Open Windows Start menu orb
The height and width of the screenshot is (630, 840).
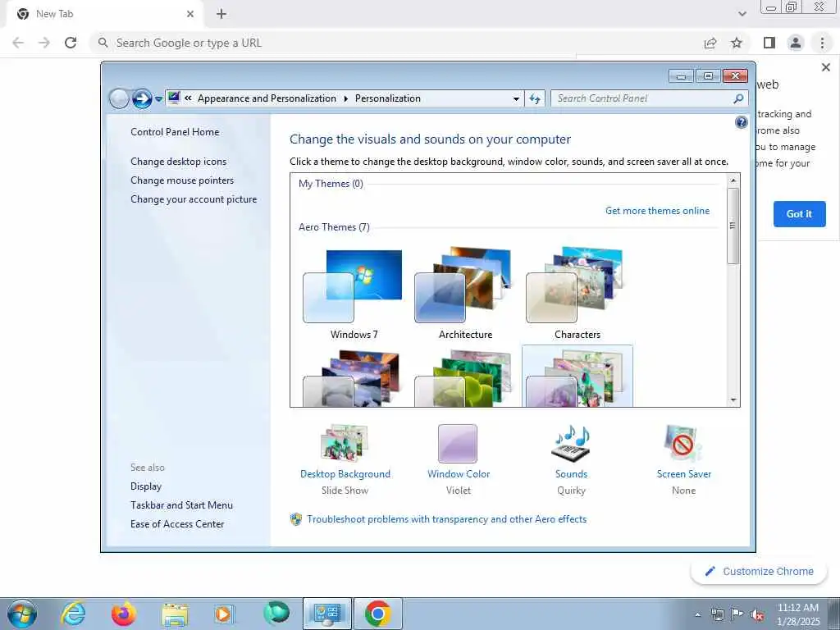coord(22,614)
